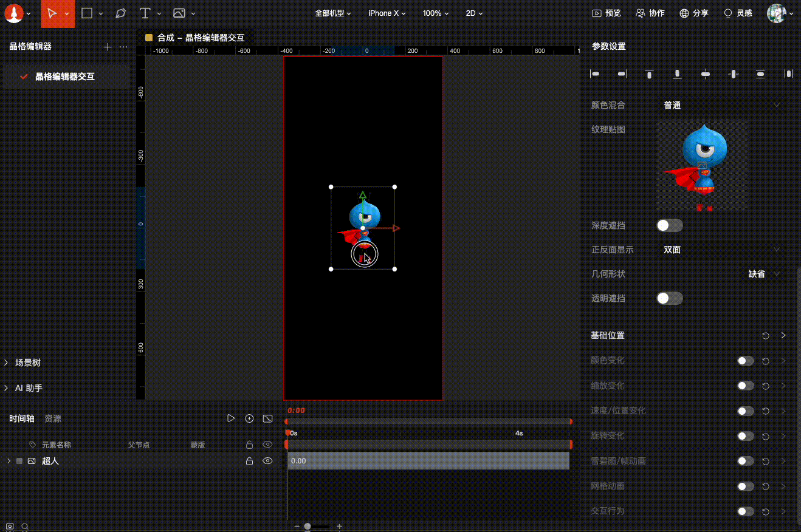Enable 网格动画 switch
This screenshot has height=532, width=801.
pyautogui.click(x=746, y=486)
